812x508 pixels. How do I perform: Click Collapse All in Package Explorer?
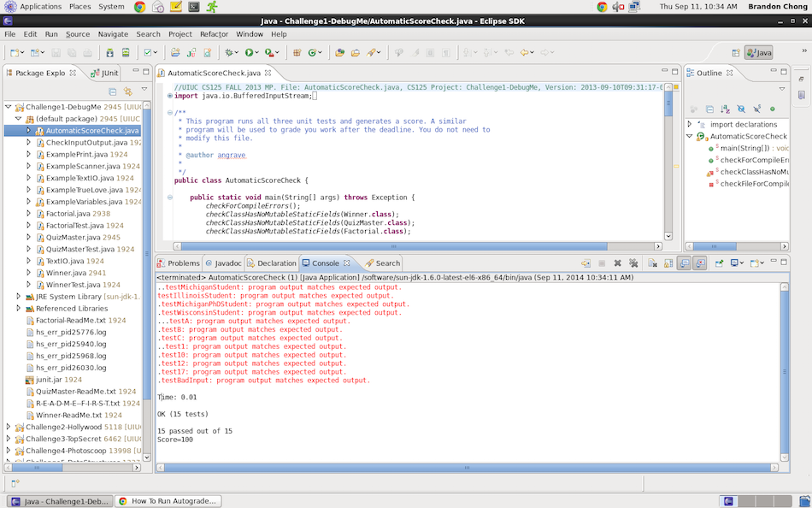point(112,91)
